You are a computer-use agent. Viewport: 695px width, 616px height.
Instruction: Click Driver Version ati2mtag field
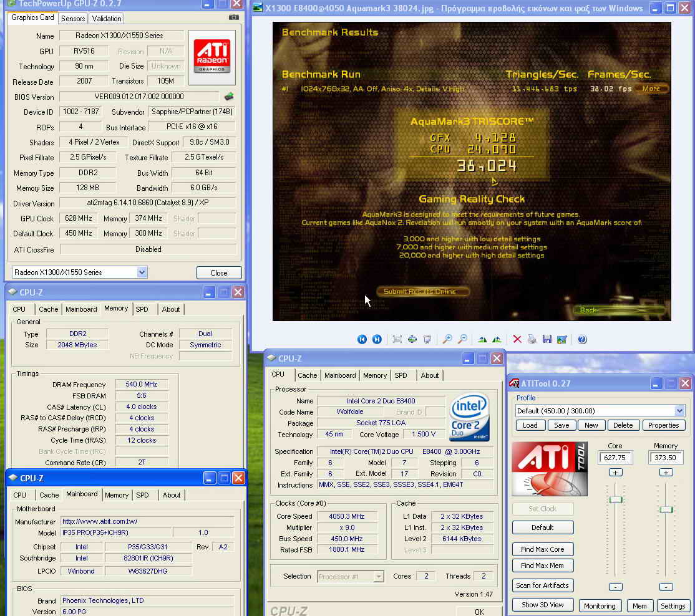pos(148,203)
